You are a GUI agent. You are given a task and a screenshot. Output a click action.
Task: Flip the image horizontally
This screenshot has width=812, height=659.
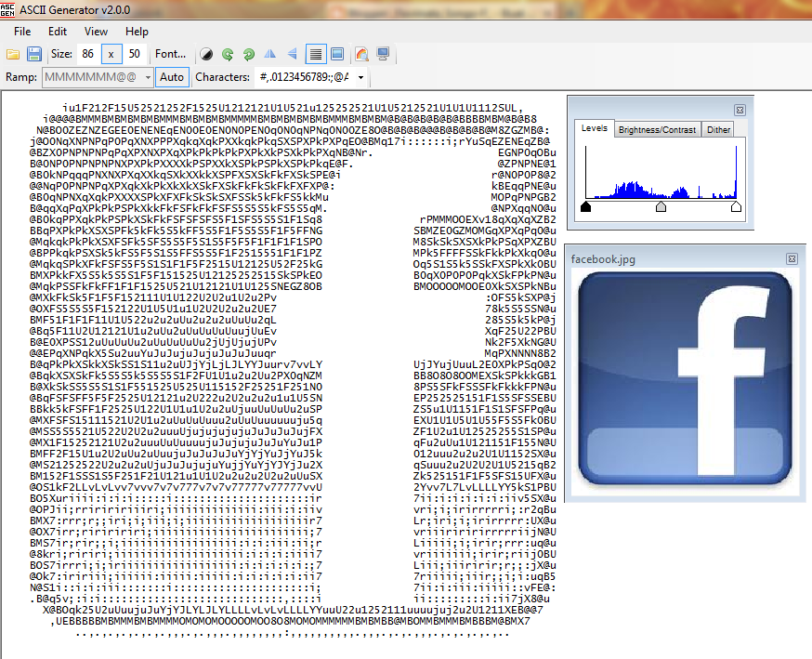tap(269, 54)
